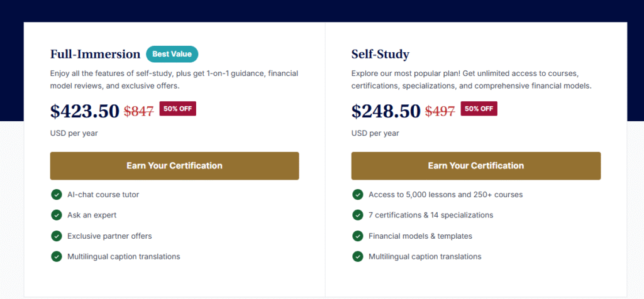Image resolution: width=644 pixels, height=299 pixels.
Task: Click Full-Immersion Multilingual caption translations checkmark
Action: point(57,256)
